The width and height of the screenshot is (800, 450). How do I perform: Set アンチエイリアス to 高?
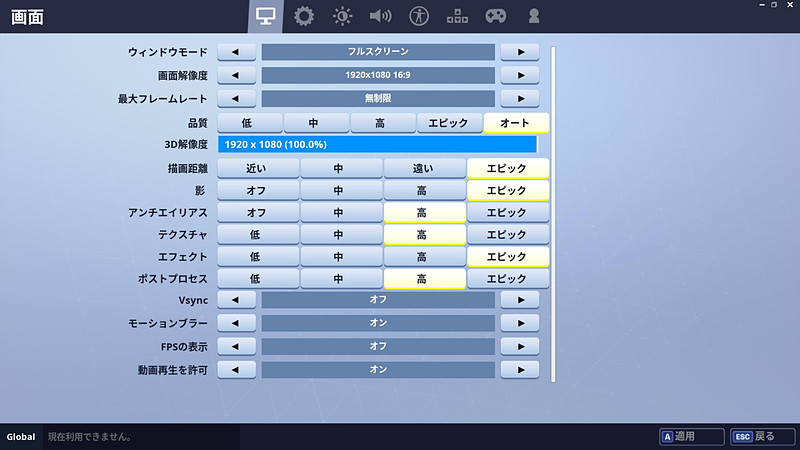424,213
